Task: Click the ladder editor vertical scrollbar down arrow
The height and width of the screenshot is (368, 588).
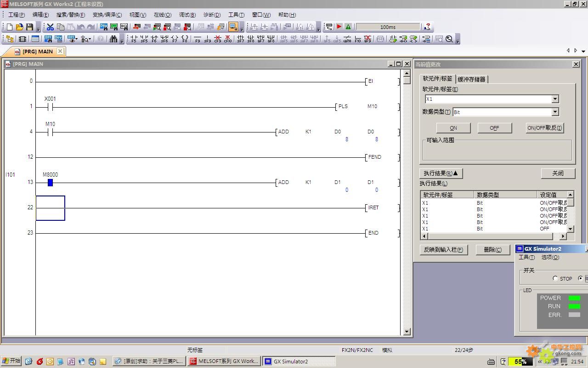Action: 407,332
